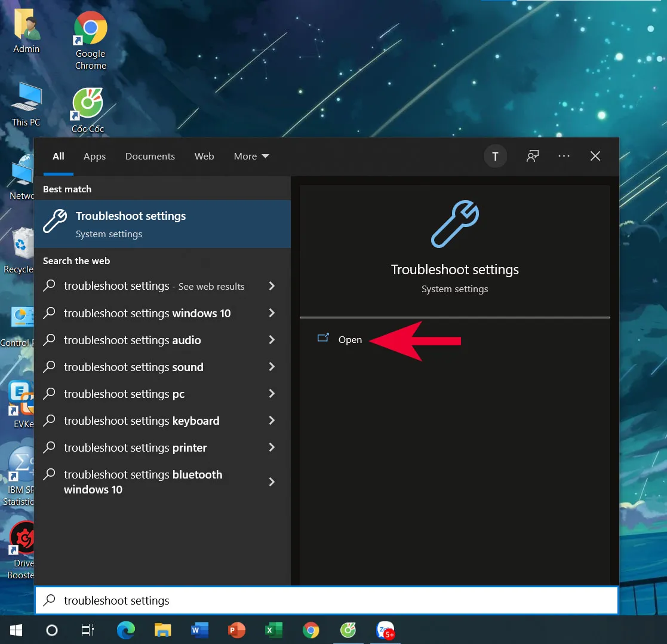Open the Cốc Cốc browser from the taskbar
Viewport: 667px width, 644px height.
348,630
